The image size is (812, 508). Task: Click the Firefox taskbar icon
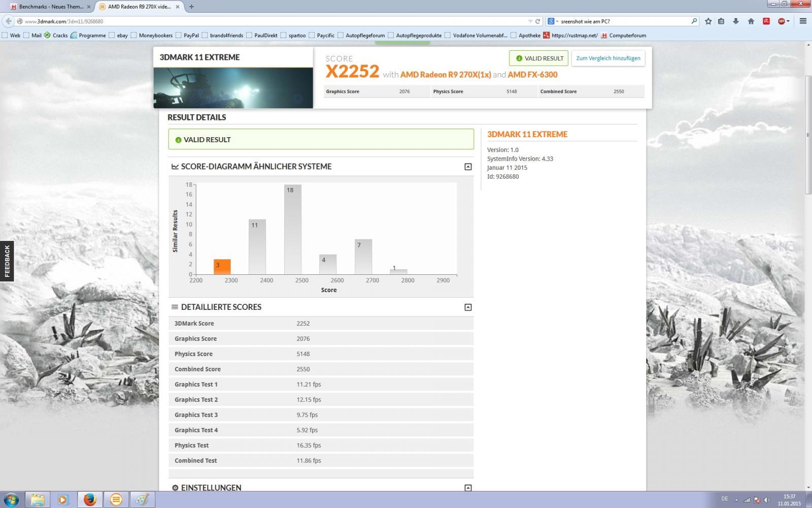[x=90, y=500]
